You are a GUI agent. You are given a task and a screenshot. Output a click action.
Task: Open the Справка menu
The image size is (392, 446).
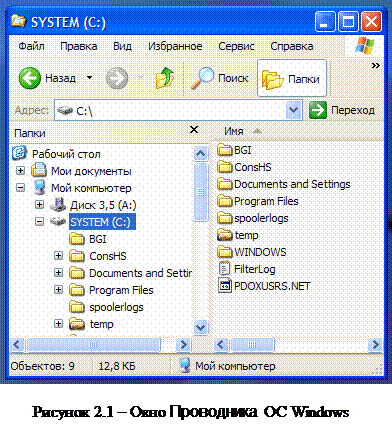(292, 46)
